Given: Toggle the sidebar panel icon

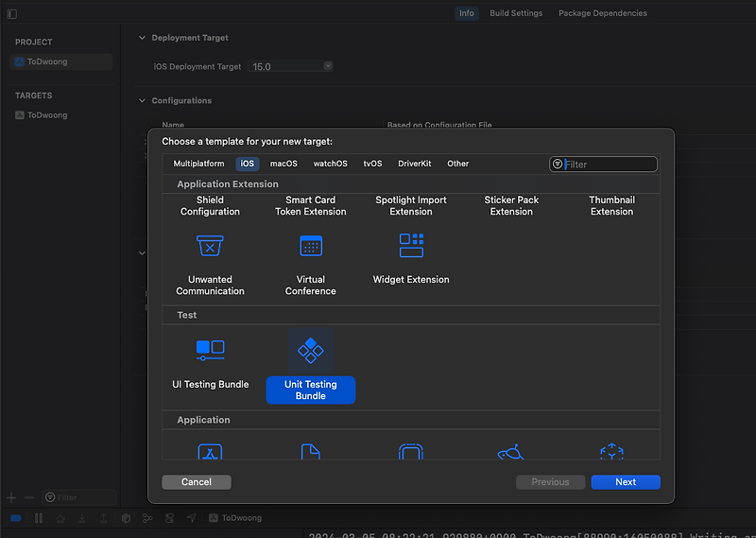Looking at the screenshot, I should point(11,14).
